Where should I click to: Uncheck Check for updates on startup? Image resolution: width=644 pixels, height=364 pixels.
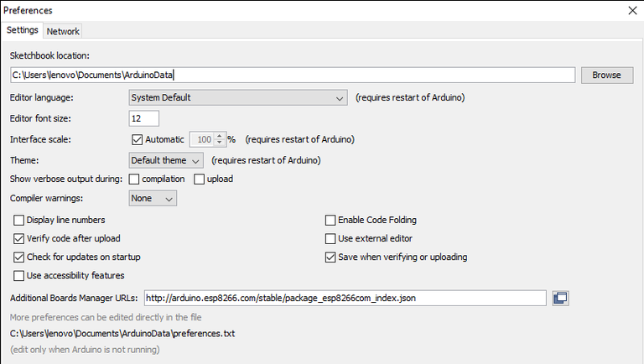click(x=19, y=257)
